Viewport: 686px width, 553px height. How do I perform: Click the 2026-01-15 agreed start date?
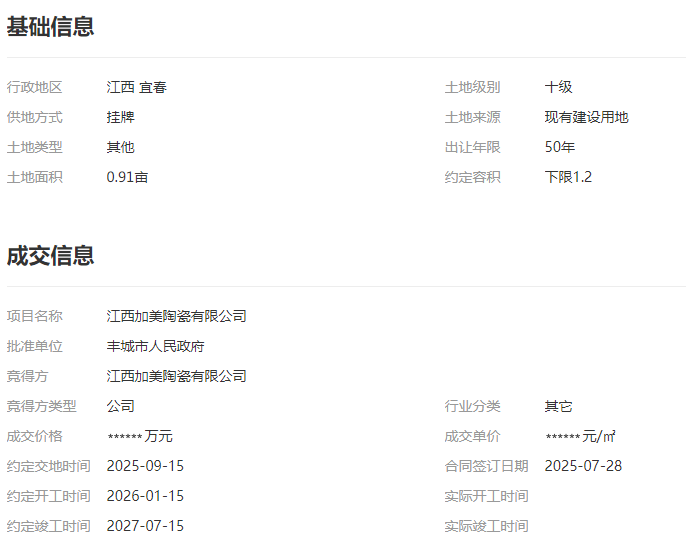tap(146, 496)
